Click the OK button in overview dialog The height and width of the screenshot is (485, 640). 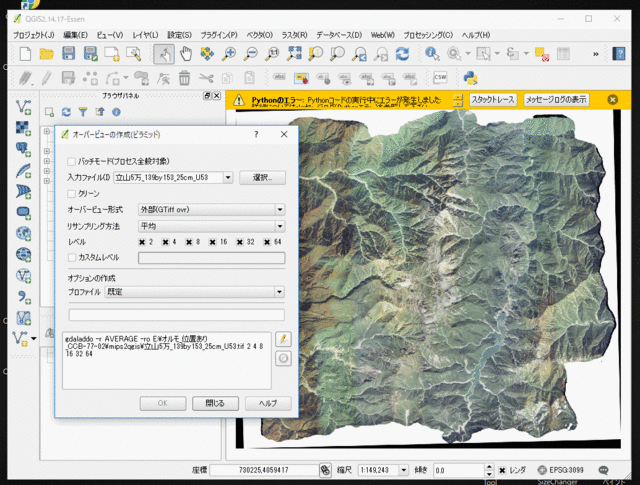(x=163, y=403)
